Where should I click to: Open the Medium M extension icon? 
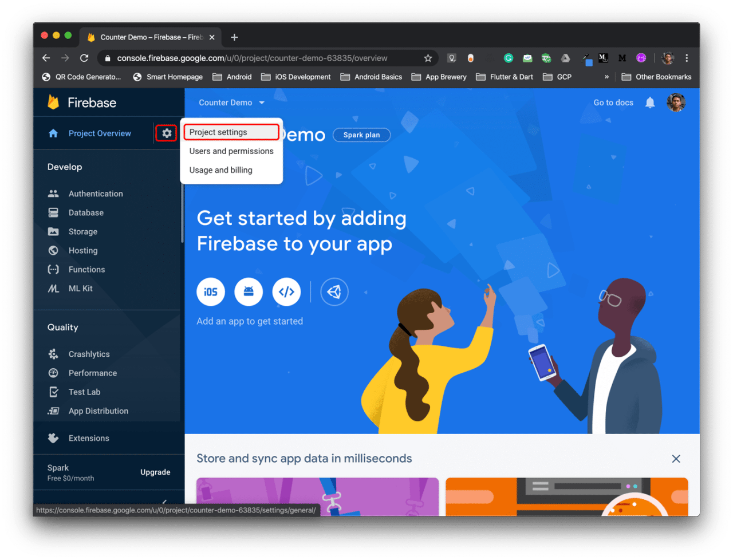pyautogui.click(x=622, y=58)
